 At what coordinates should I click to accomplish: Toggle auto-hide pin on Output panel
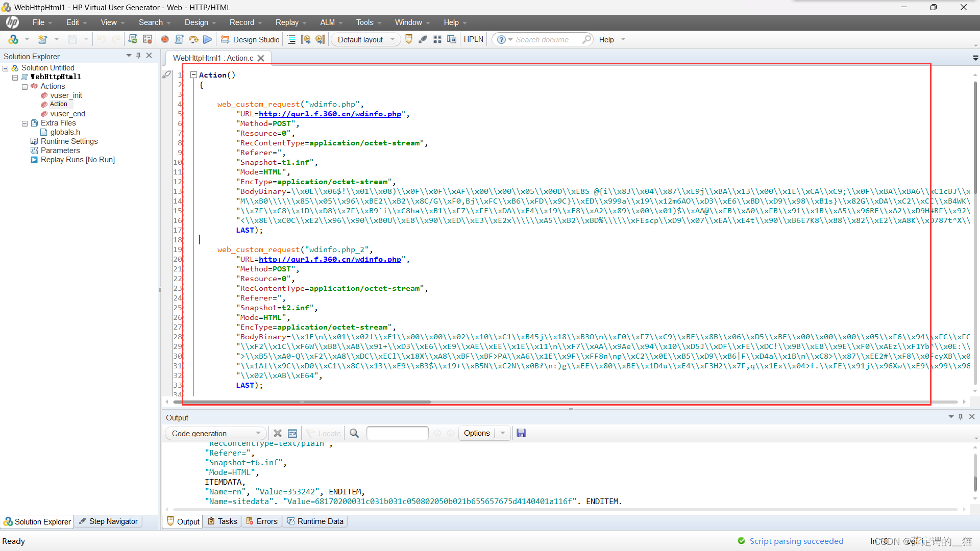pyautogui.click(x=961, y=417)
